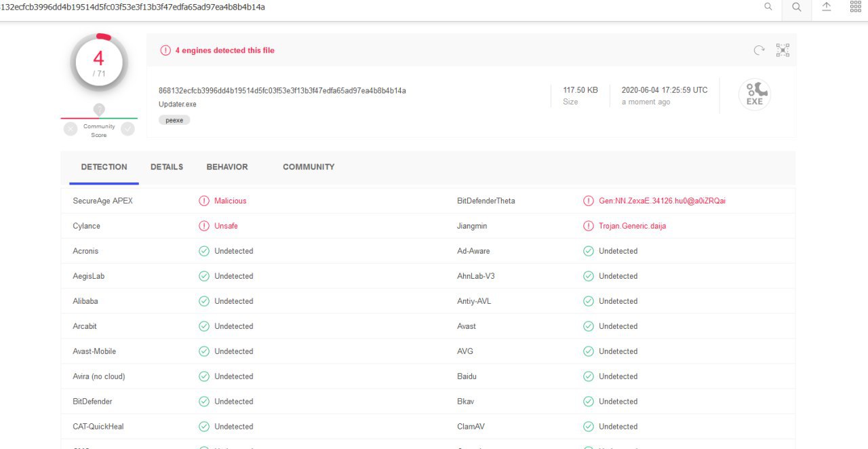This screenshot has width=868, height=449.
Task: Vote positive with community score check icon
Action: tap(127, 129)
